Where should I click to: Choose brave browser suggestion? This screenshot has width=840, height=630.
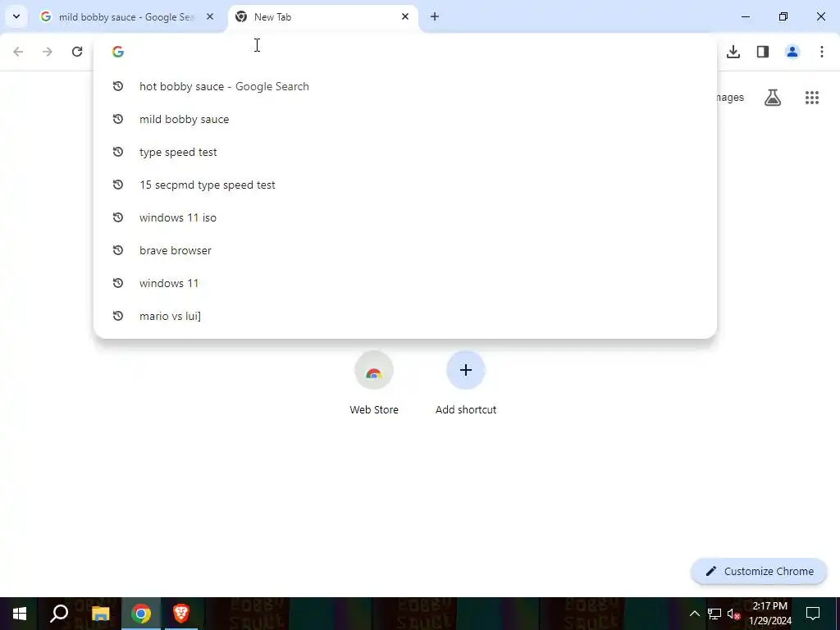(x=405, y=250)
